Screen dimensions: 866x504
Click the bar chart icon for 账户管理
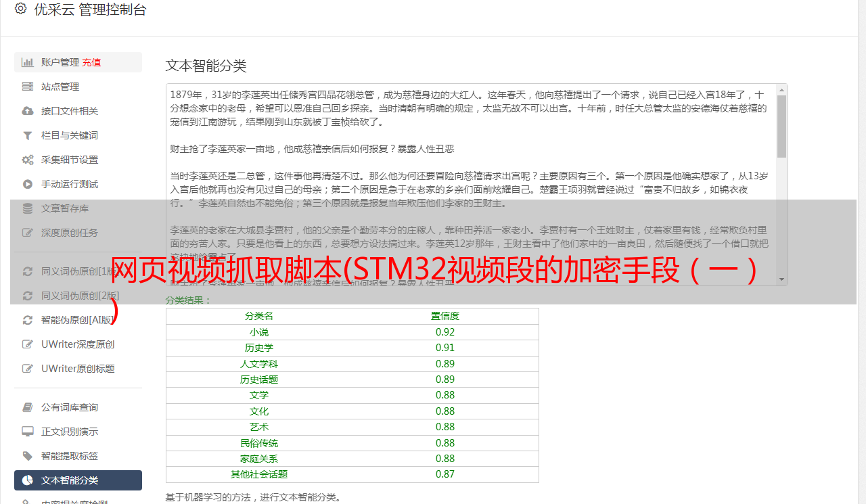(28, 62)
